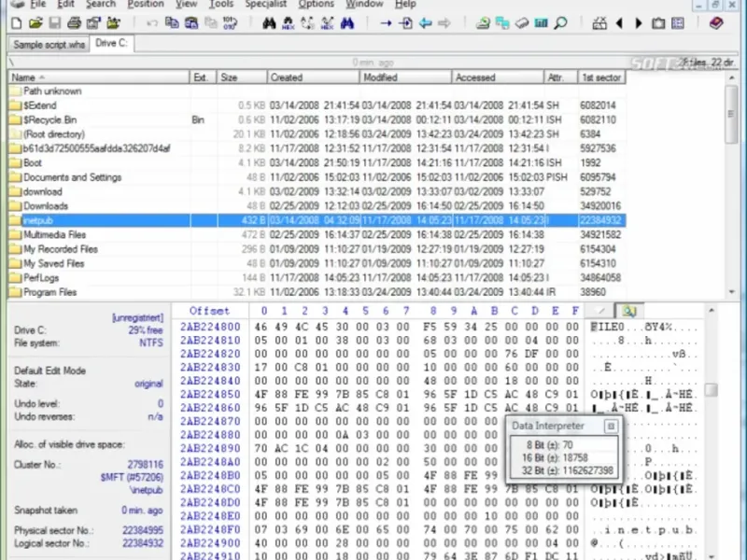Viewport: 747px width, 560px height.
Task: Click the magnifier button above text column
Action: [x=628, y=311]
